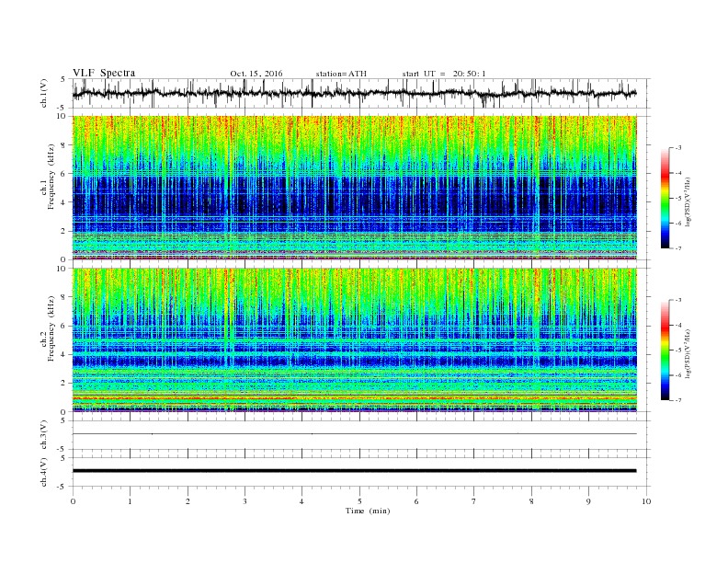Click the "8" kHz tick of ch.2 spectrogram

(64, 297)
